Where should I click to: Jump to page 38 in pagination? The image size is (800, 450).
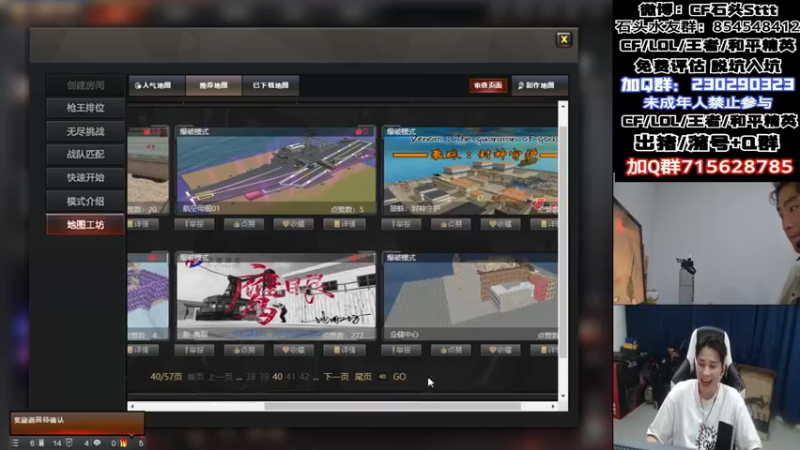251,377
